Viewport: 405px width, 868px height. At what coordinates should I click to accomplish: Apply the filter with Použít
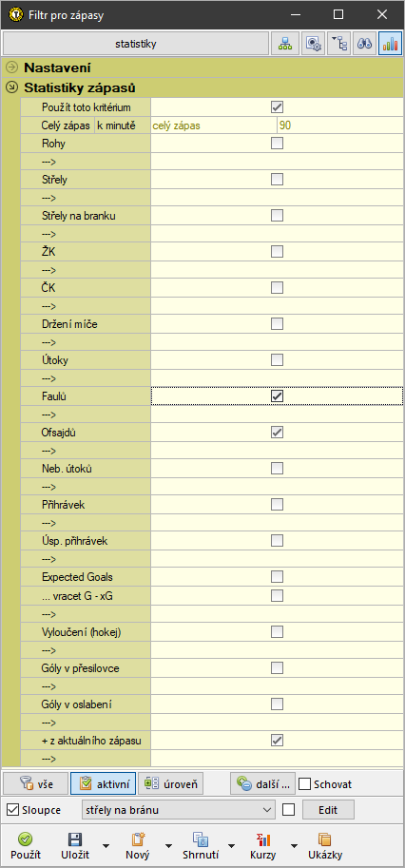(x=26, y=846)
